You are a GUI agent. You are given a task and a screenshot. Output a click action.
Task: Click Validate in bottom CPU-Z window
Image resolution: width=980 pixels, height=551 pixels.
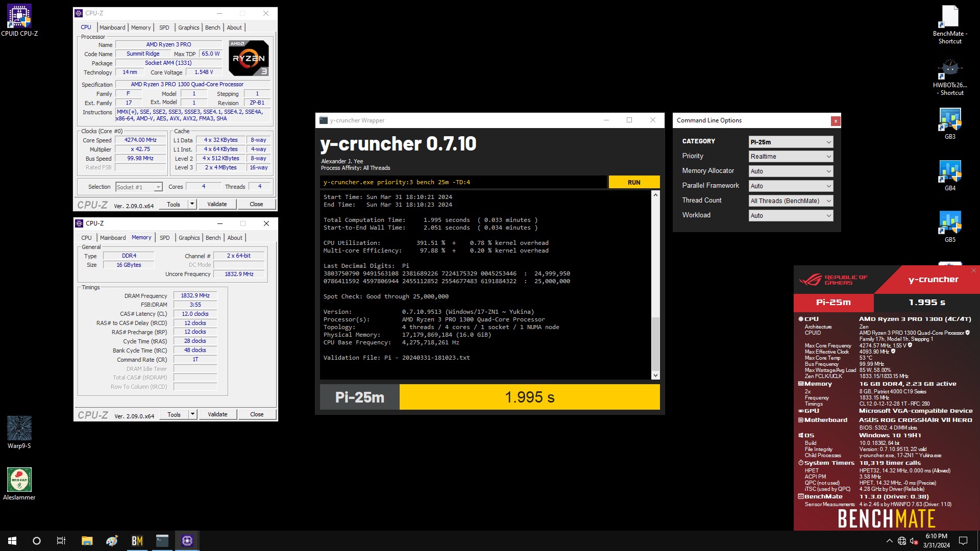click(217, 414)
